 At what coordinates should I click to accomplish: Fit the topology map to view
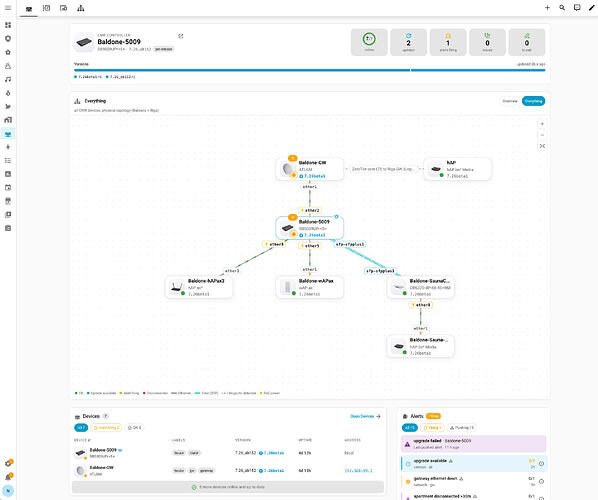pos(542,146)
